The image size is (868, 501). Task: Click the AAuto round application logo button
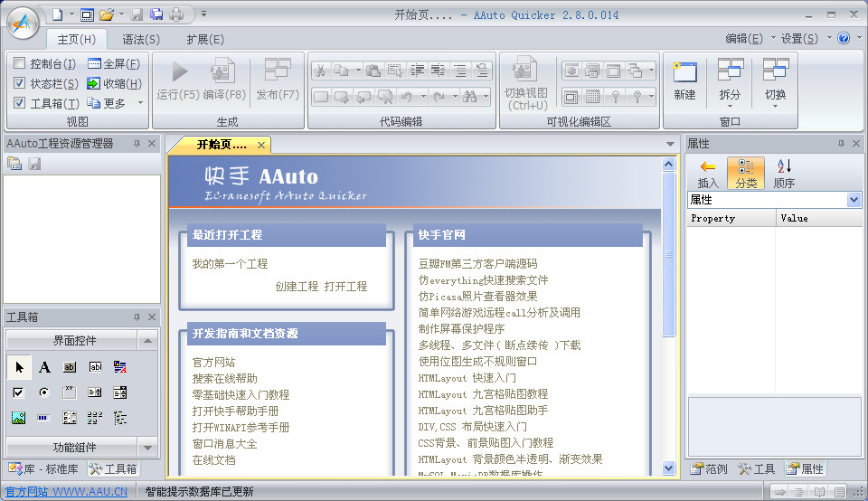coord(23,24)
